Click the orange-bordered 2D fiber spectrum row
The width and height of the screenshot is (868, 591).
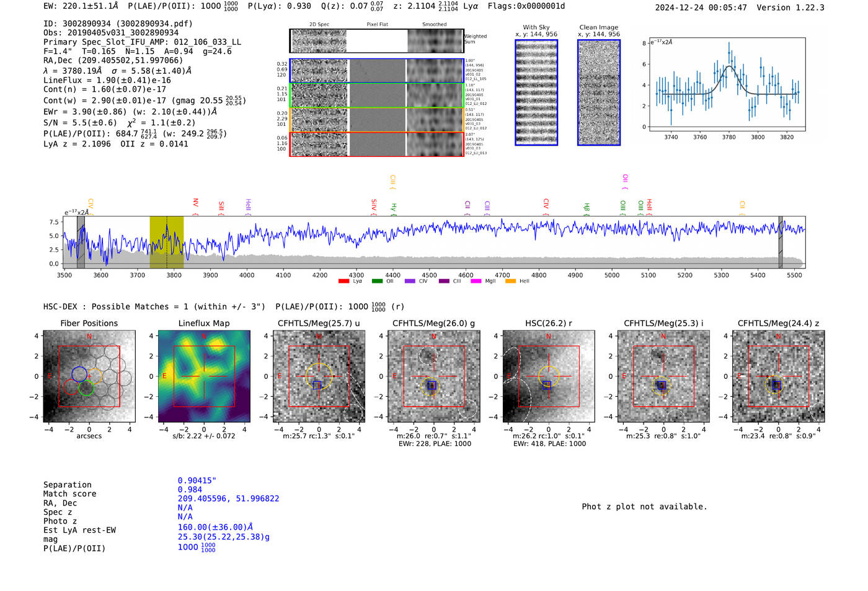[x=376, y=120]
